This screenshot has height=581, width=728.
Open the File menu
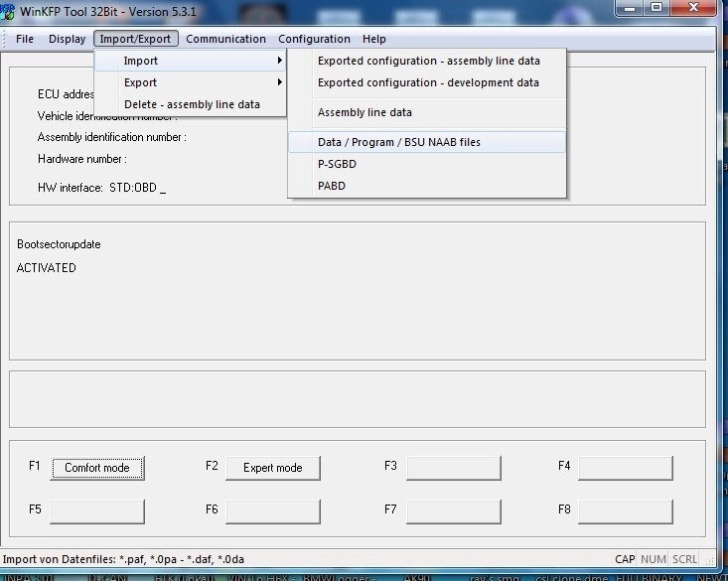tap(25, 39)
